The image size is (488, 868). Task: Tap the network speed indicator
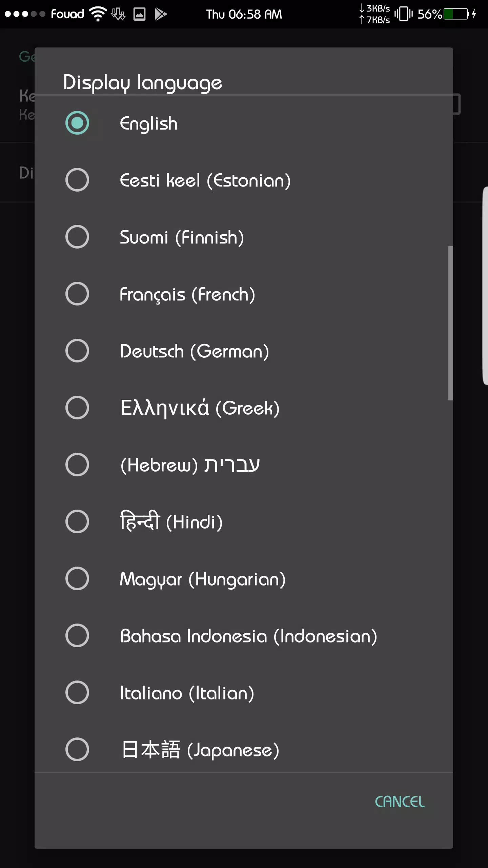tap(374, 14)
